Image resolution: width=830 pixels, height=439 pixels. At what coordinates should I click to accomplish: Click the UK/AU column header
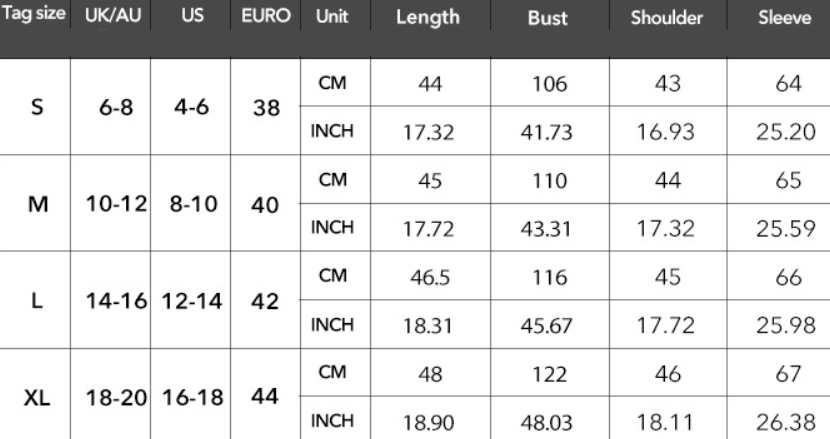[112, 17]
